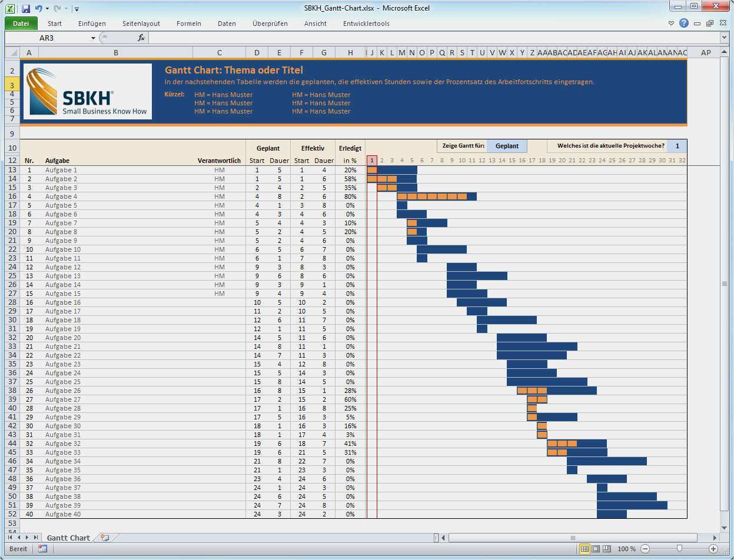Click the zoom out minus icon
This screenshot has width=734, height=560.
coord(645,549)
